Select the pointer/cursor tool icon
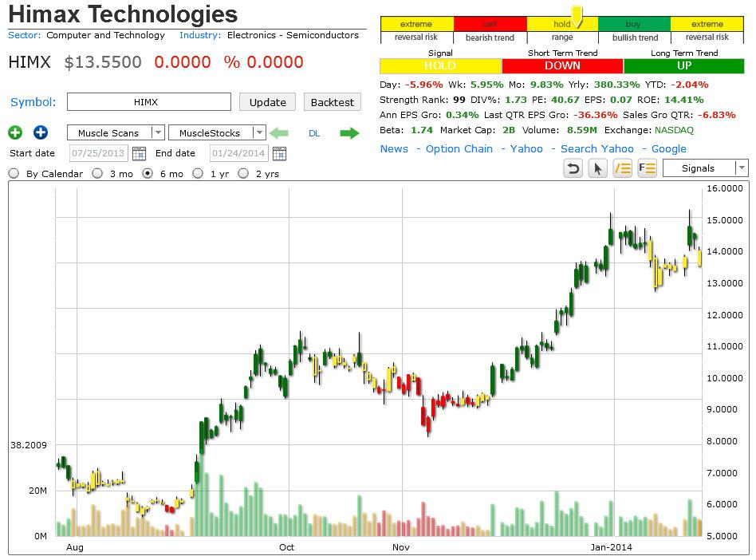Screen dimensions: 756x560 597,168
